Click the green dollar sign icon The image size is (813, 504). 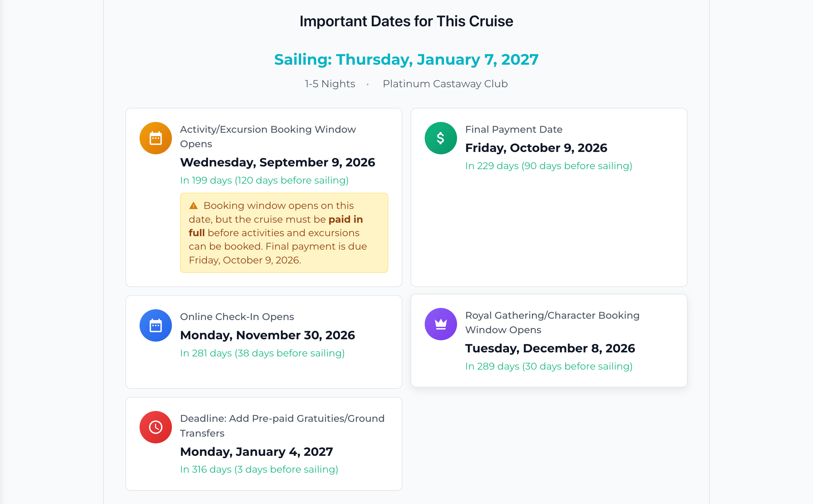coord(441,138)
